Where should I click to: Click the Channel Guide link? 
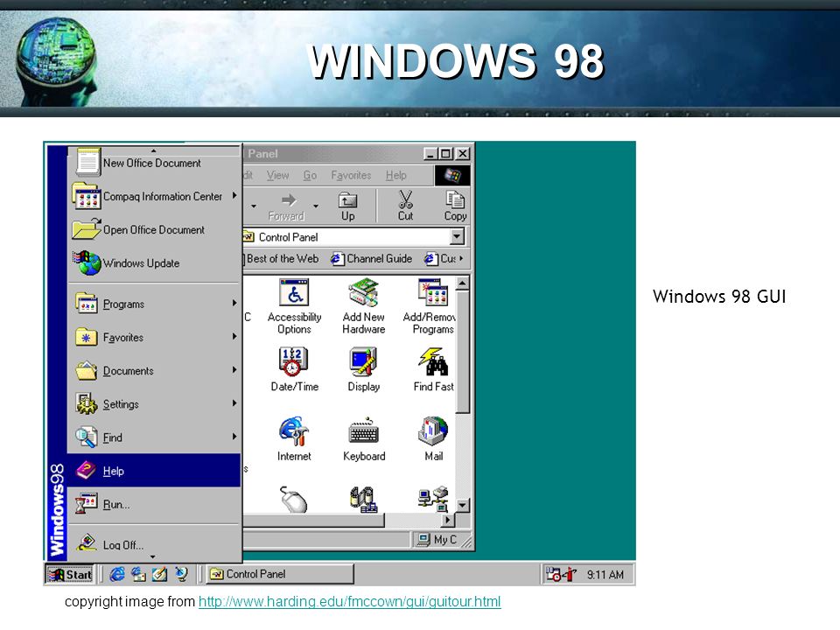click(372, 258)
